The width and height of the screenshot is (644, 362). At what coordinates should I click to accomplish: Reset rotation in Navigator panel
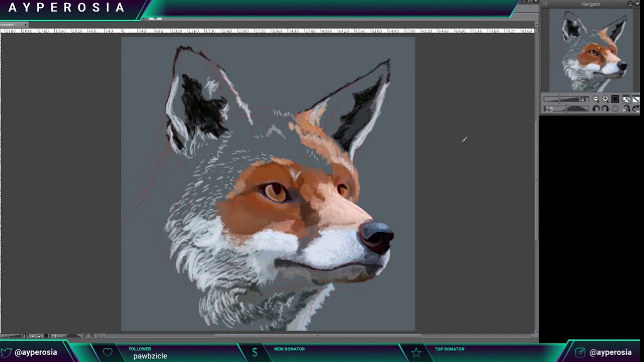(615, 109)
